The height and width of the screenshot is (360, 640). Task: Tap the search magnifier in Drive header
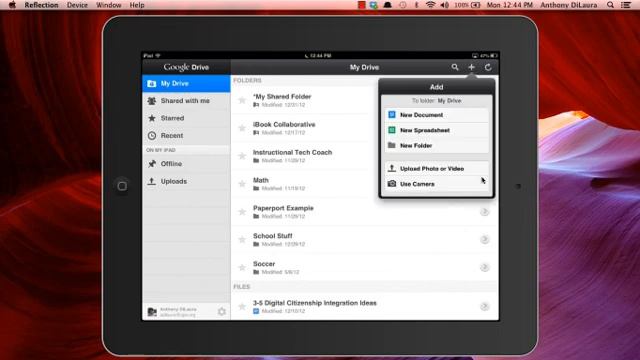455,67
